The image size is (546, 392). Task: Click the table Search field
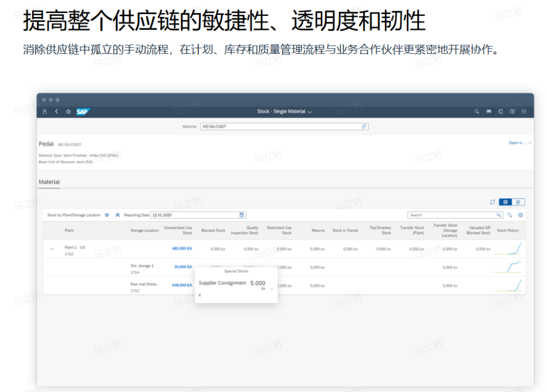pos(455,215)
